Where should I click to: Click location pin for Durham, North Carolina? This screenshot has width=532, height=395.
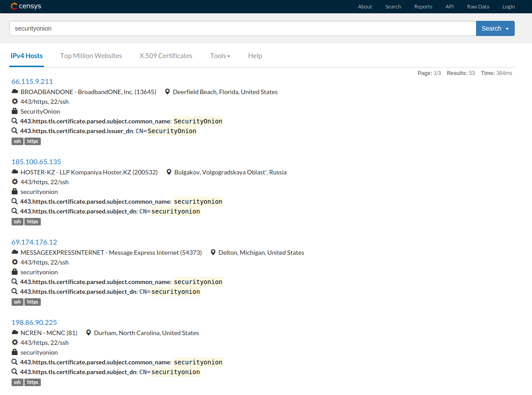88,332
